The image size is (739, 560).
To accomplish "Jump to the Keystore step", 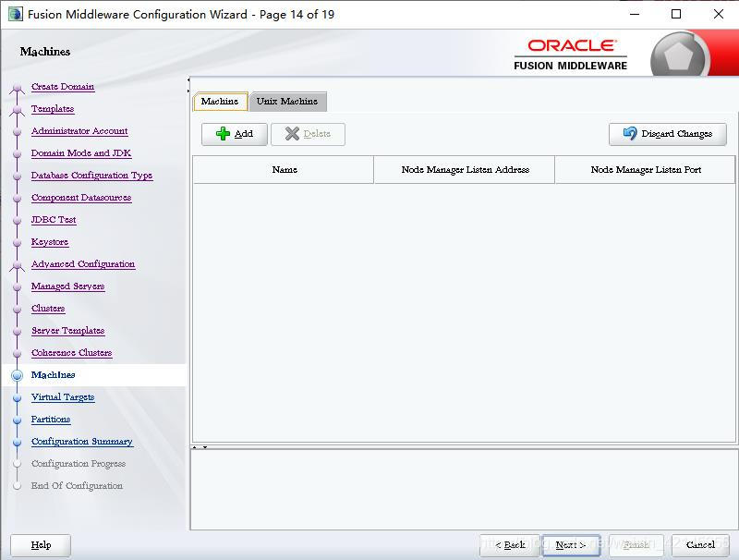I will (50, 242).
